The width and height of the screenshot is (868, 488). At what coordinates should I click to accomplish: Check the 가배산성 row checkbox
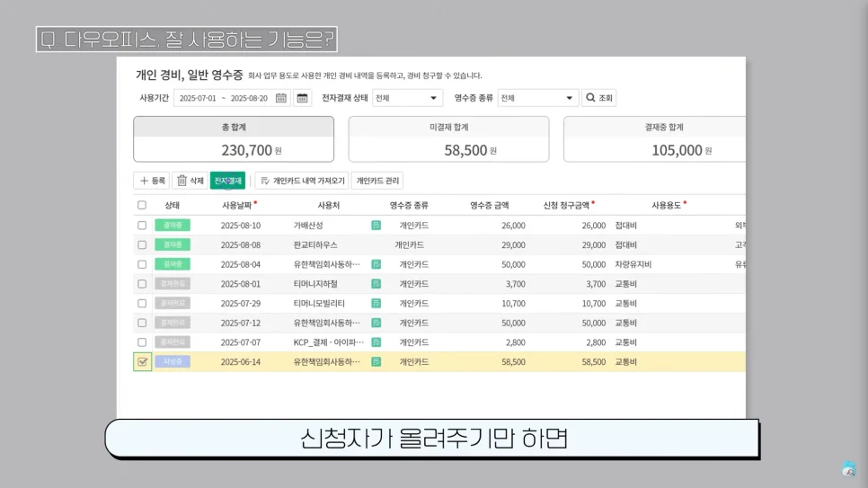[142, 226]
